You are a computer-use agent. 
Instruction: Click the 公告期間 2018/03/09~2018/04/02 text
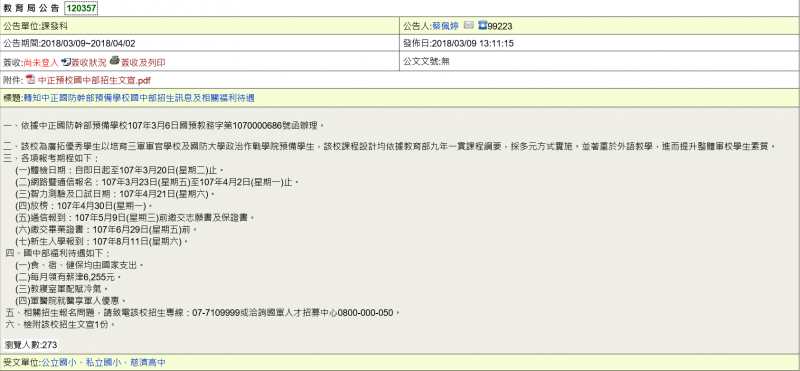click(x=69, y=44)
